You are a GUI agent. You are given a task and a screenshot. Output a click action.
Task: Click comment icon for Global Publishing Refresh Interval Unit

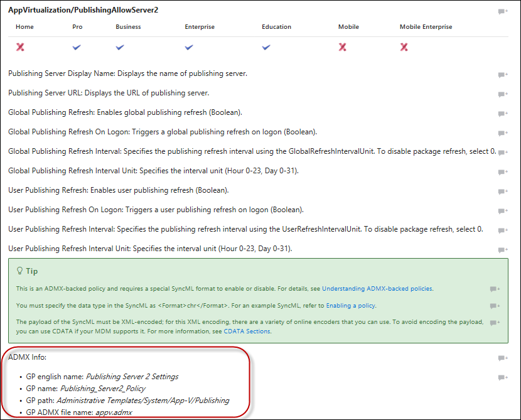(x=502, y=172)
